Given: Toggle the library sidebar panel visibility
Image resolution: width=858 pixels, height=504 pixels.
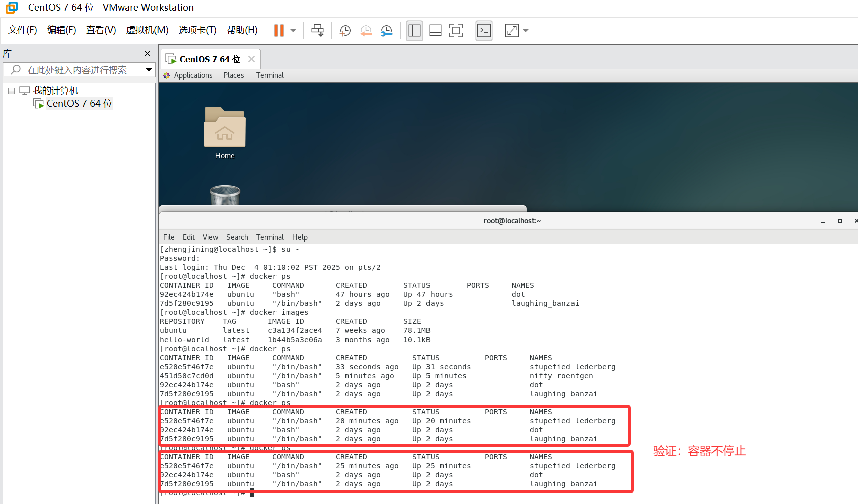Looking at the screenshot, I should click(x=414, y=30).
